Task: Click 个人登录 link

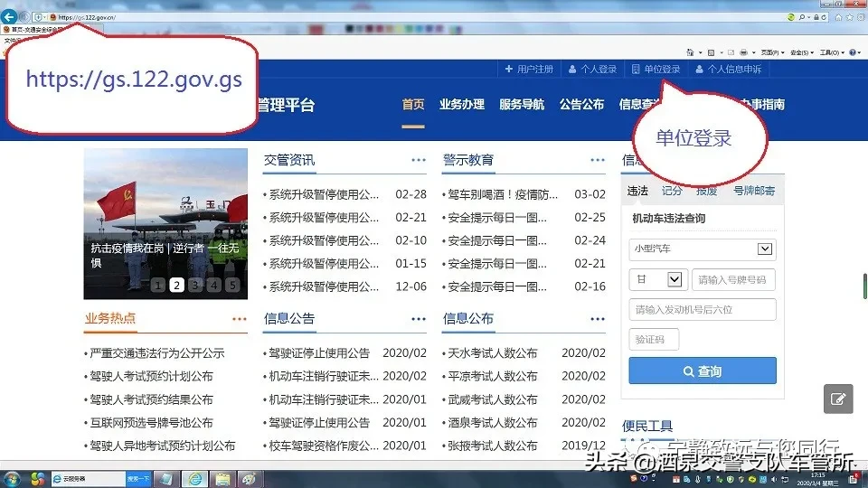Action: click(592, 70)
